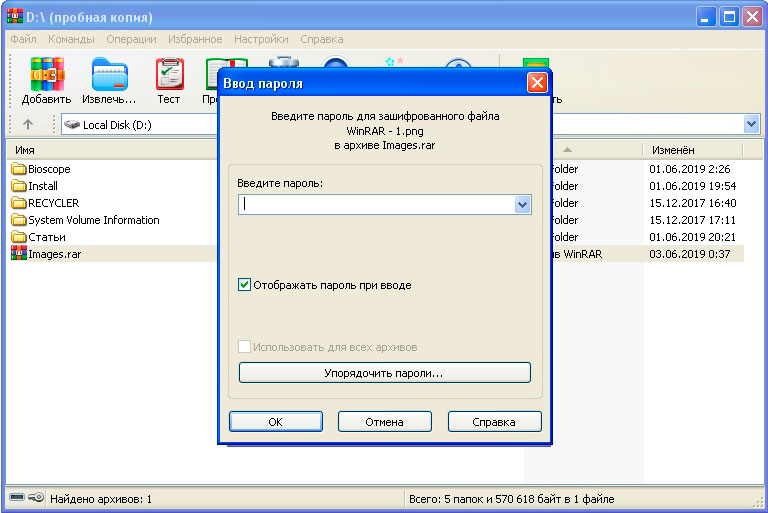Open the Файл menu

pos(24,39)
